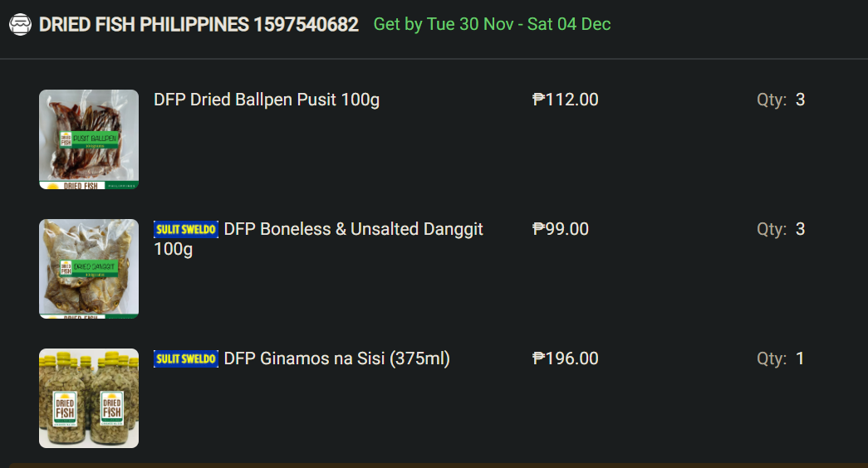
Task: Click the 'Qty:' label for Danggit
Action: pos(772,229)
